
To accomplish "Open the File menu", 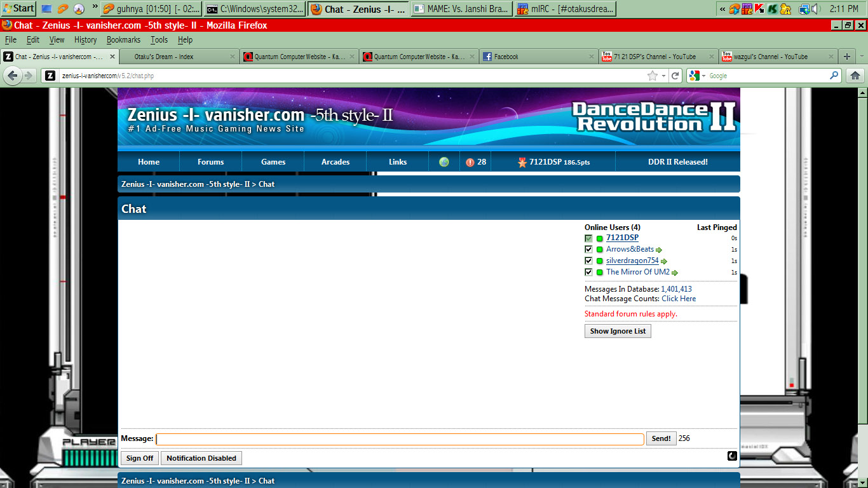I will [11, 39].
